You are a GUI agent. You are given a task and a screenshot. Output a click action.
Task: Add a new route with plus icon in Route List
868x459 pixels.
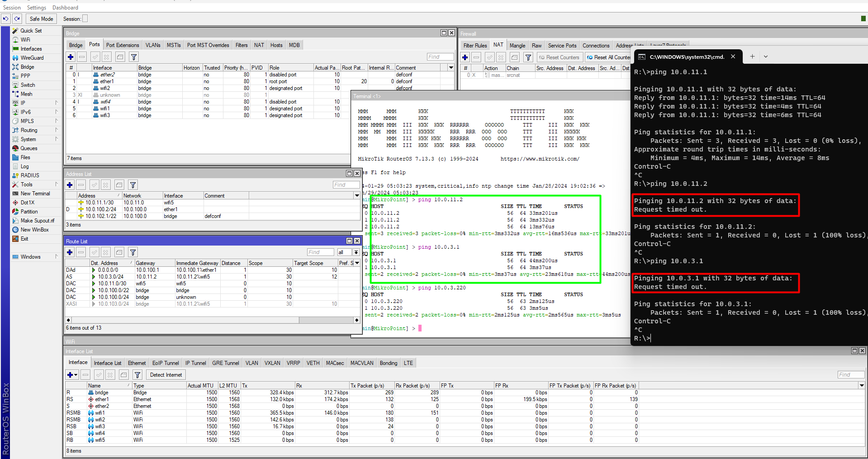[x=70, y=252]
